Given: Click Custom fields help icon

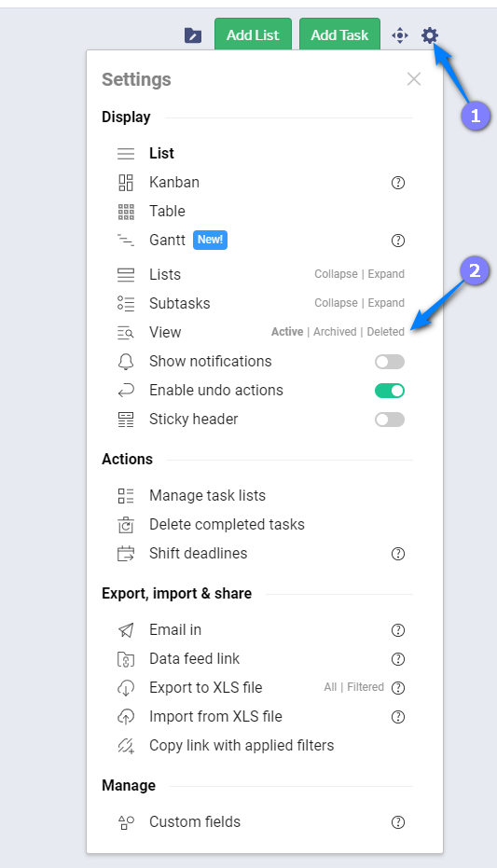Looking at the screenshot, I should tap(398, 822).
